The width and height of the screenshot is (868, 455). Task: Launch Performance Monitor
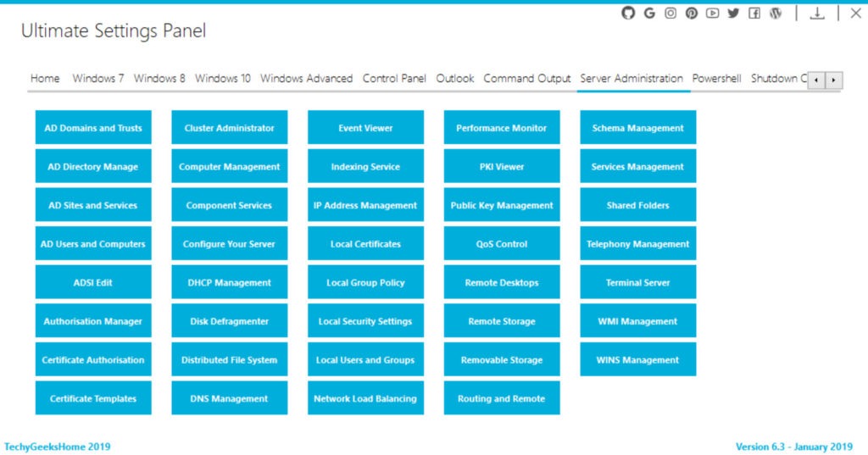pyautogui.click(x=502, y=127)
